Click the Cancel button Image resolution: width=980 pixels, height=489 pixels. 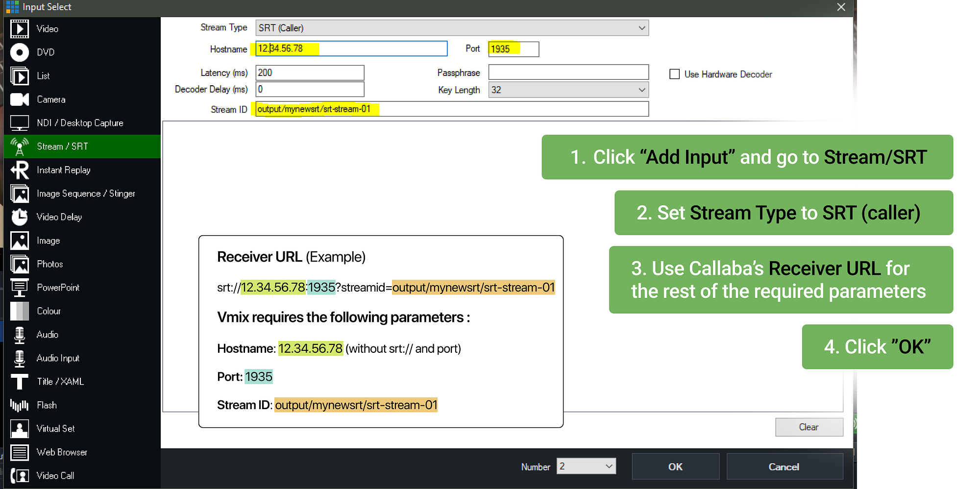point(784,466)
